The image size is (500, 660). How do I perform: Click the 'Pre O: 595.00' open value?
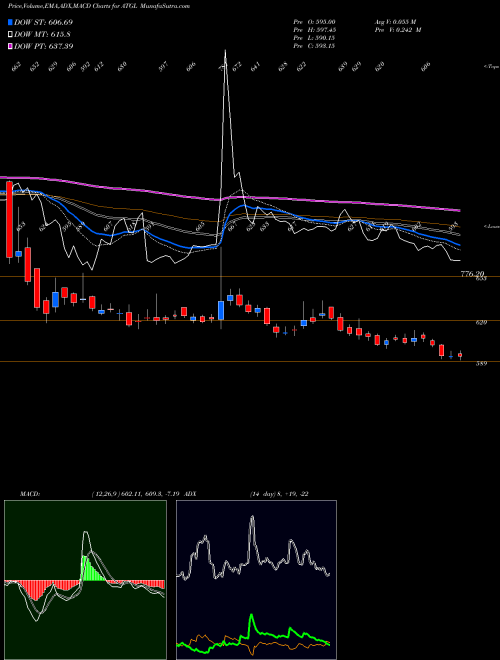click(314, 21)
